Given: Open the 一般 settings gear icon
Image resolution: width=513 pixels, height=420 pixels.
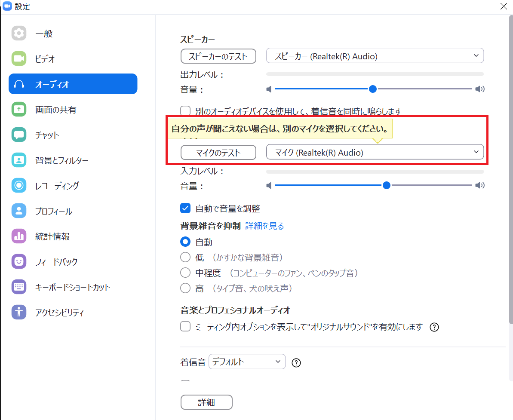Looking at the screenshot, I should coord(19,34).
